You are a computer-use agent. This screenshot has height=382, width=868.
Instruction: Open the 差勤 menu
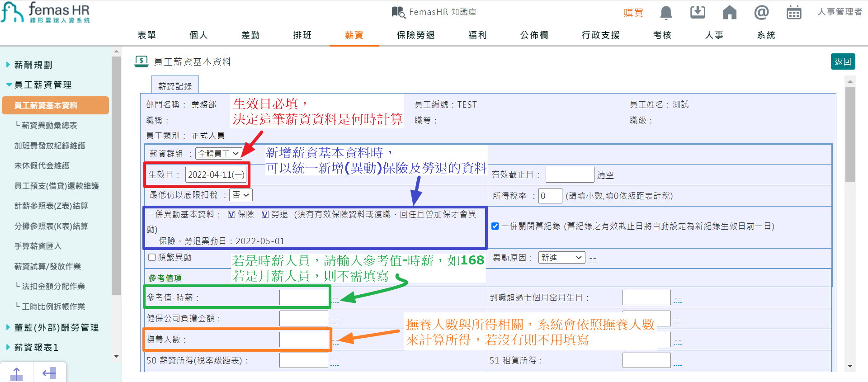[250, 35]
